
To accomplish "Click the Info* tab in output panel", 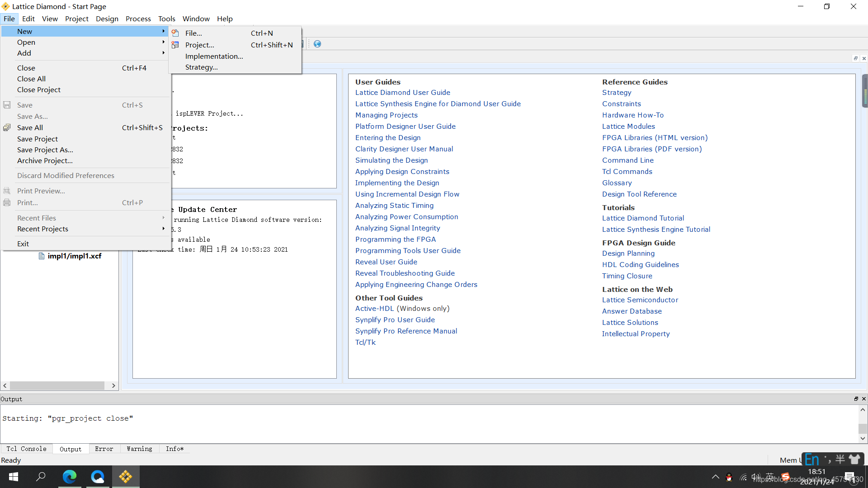I will [174, 449].
